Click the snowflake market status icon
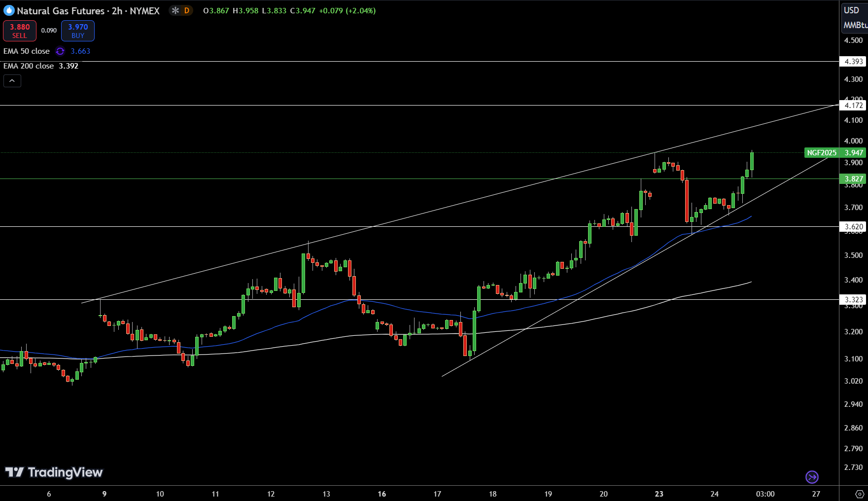The width and height of the screenshot is (868, 501). coord(175,10)
